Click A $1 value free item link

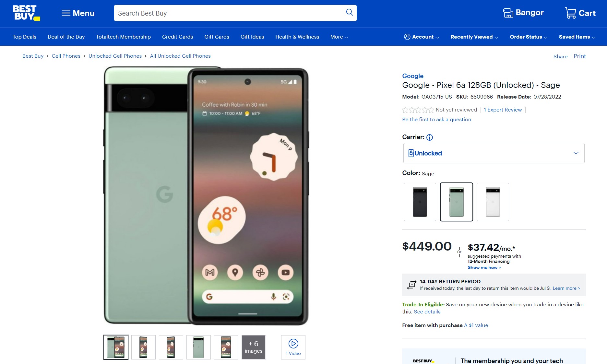[x=476, y=325]
